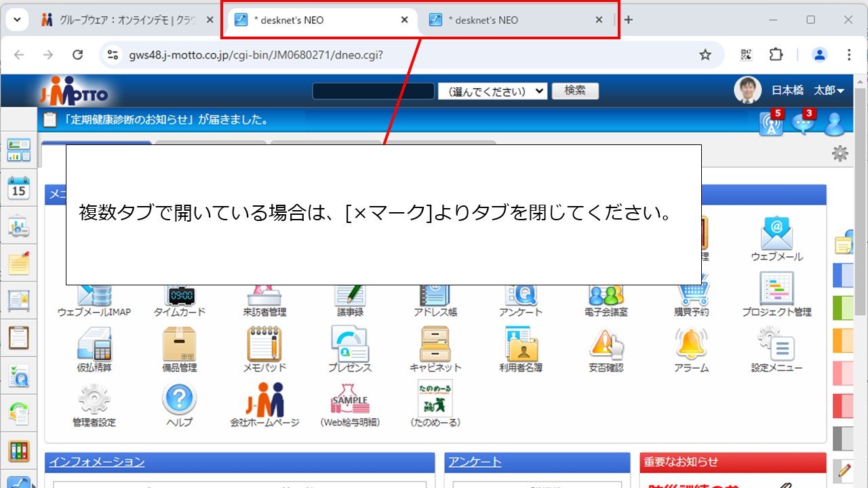Check notifications via the bell bubble icon
The height and width of the screenshot is (488, 868).
pyautogui.click(x=803, y=123)
